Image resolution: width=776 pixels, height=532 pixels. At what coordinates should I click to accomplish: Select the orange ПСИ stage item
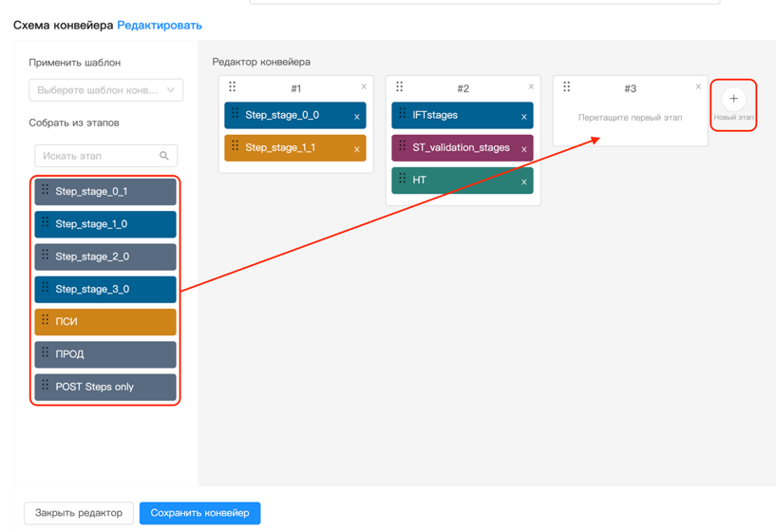point(105,322)
